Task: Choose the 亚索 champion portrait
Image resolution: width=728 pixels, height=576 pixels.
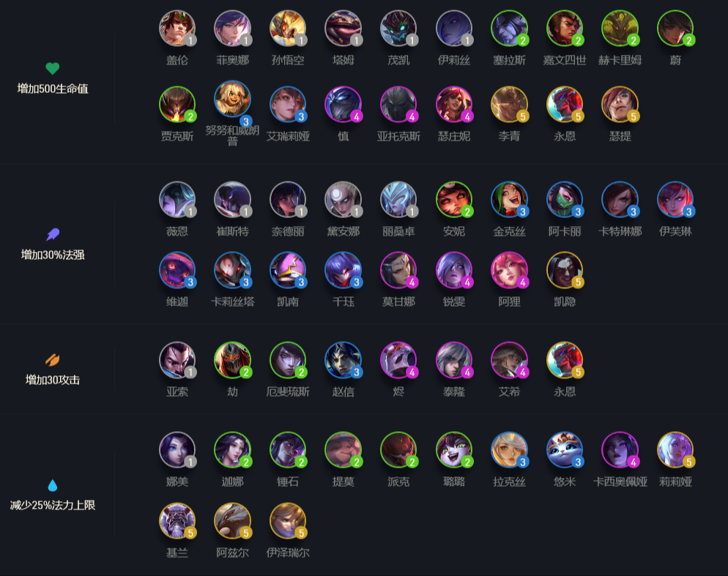Action: pos(177,360)
